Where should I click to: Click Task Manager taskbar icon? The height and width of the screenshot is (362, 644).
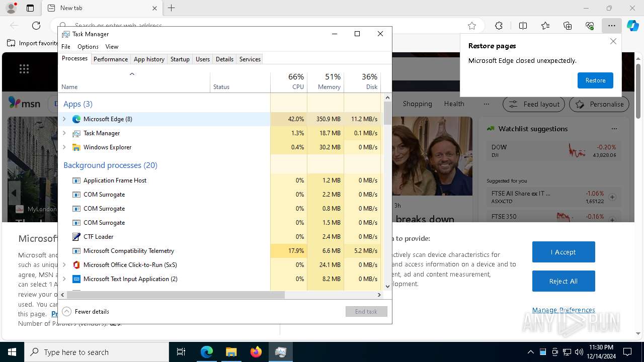tap(280, 352)
